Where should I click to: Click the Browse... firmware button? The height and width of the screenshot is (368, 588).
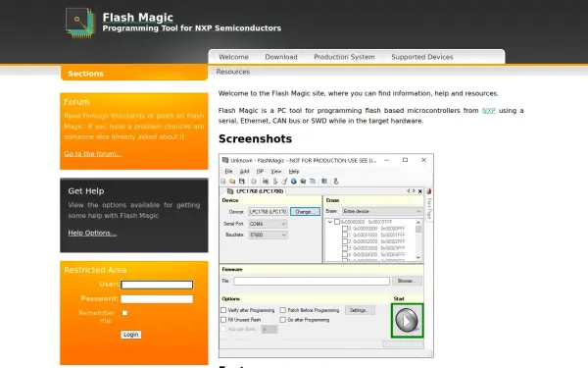[407, 281]
